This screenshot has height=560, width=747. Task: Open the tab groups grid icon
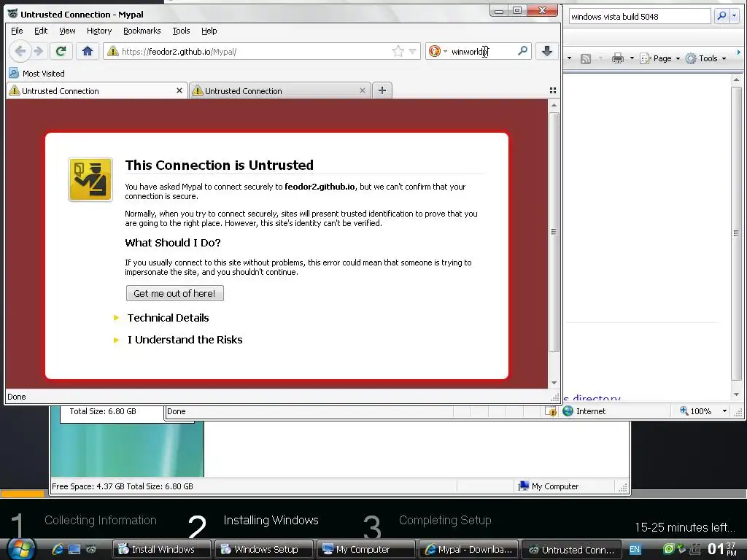click(553, 90)
